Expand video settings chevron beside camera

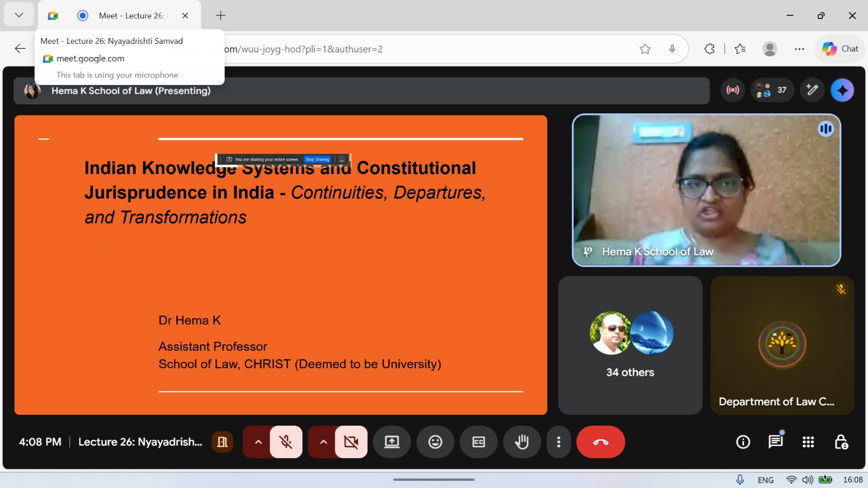(x=323, y=442)
